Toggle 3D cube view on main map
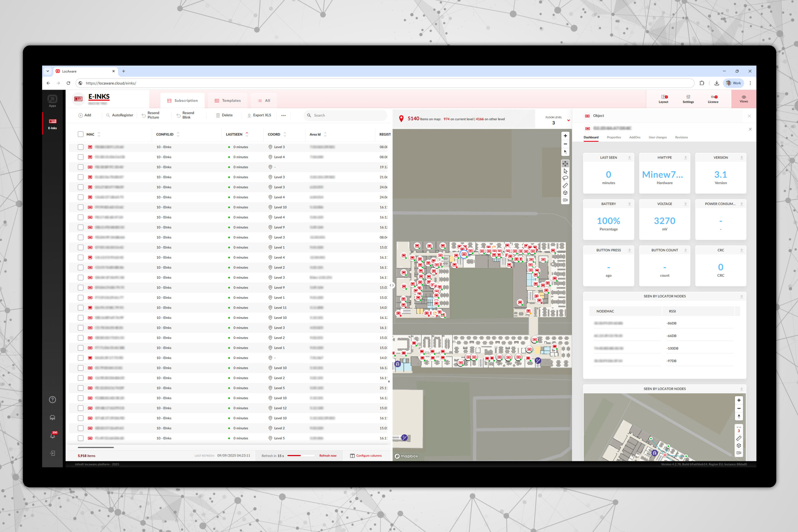 pos(565,193)
